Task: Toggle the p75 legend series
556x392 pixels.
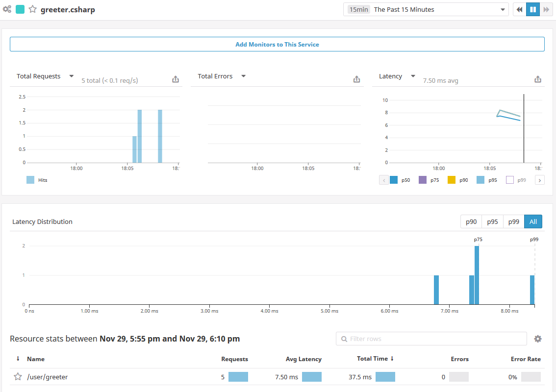Action: (x=423, y=180)
